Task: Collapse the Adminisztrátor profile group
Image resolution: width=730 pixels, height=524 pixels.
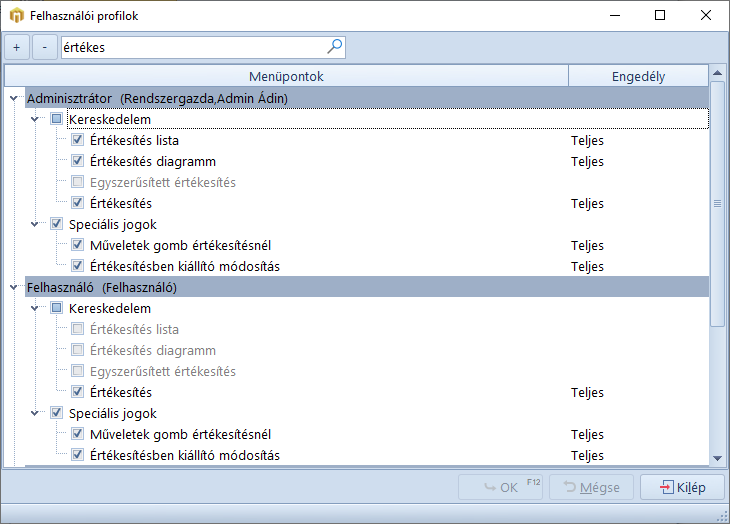Action: click(x=13, y=98)
